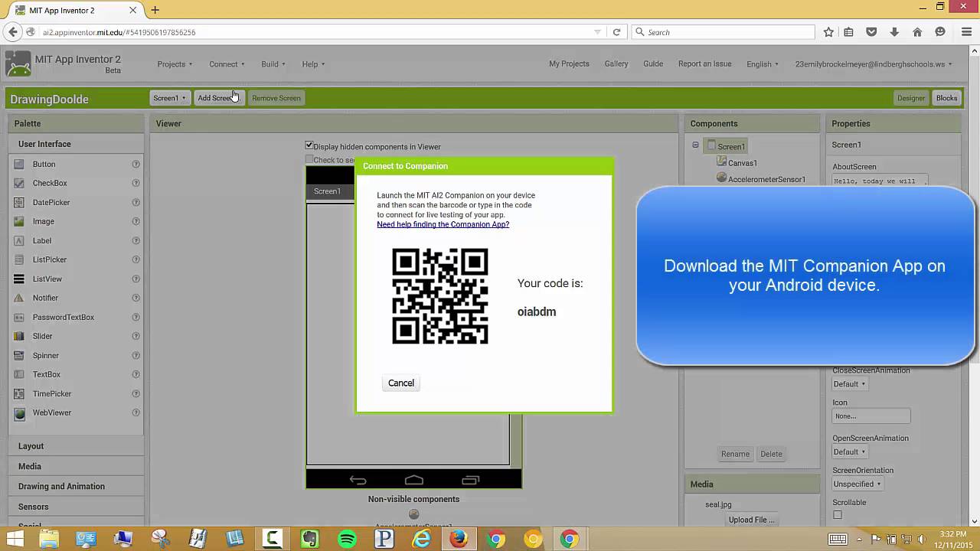Open the Projects menu
The image size is (980, 551).
tap(175, 64)
